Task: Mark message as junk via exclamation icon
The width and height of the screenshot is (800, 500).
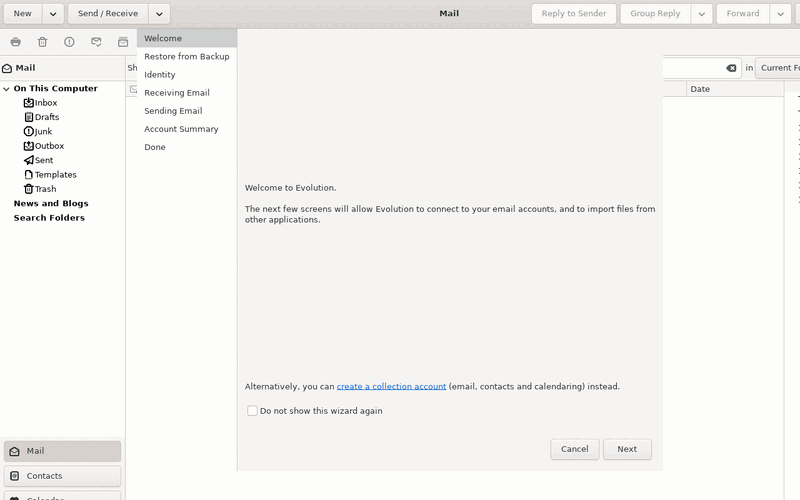Action: 69,42
